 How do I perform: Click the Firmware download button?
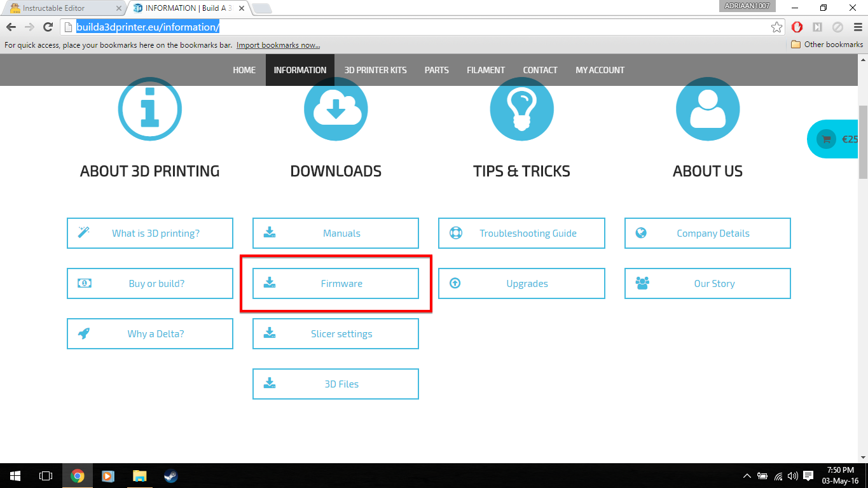(x=336, y=283)
